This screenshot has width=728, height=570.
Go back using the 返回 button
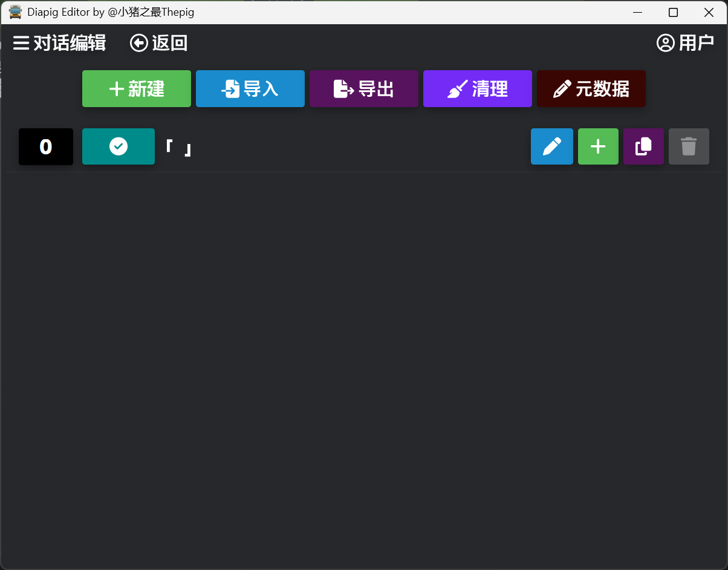pyautogui.click(x=159, y=43)
